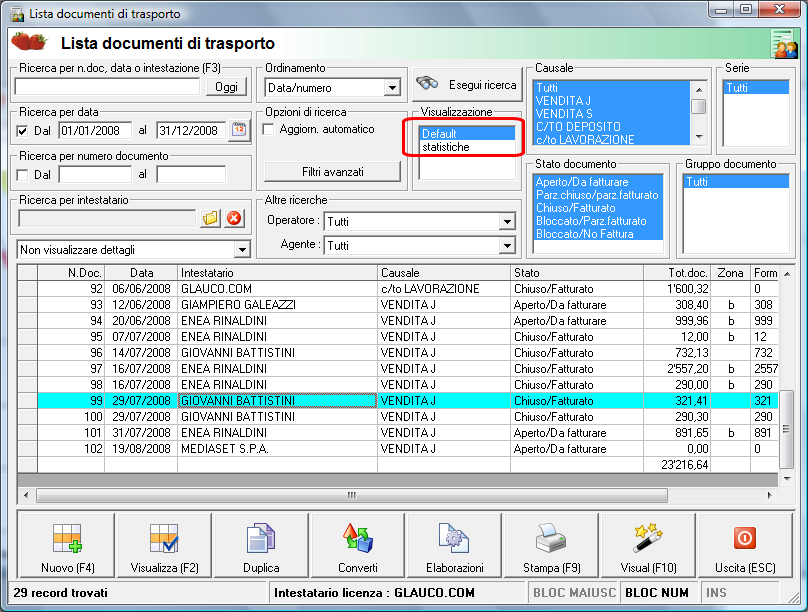Screen dimensions: 808x612
Task: Click the Nuovo (F4) button
Action: click(x=66, y=546)
